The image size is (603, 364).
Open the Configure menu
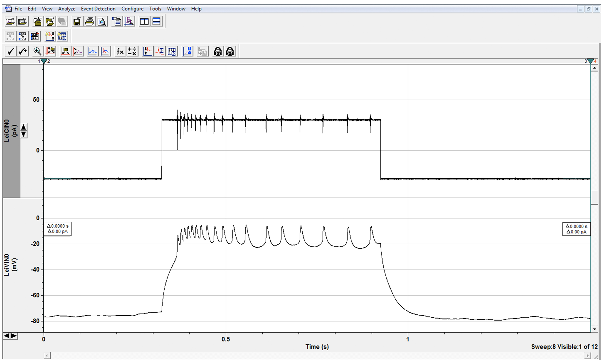tap(132, 9)
